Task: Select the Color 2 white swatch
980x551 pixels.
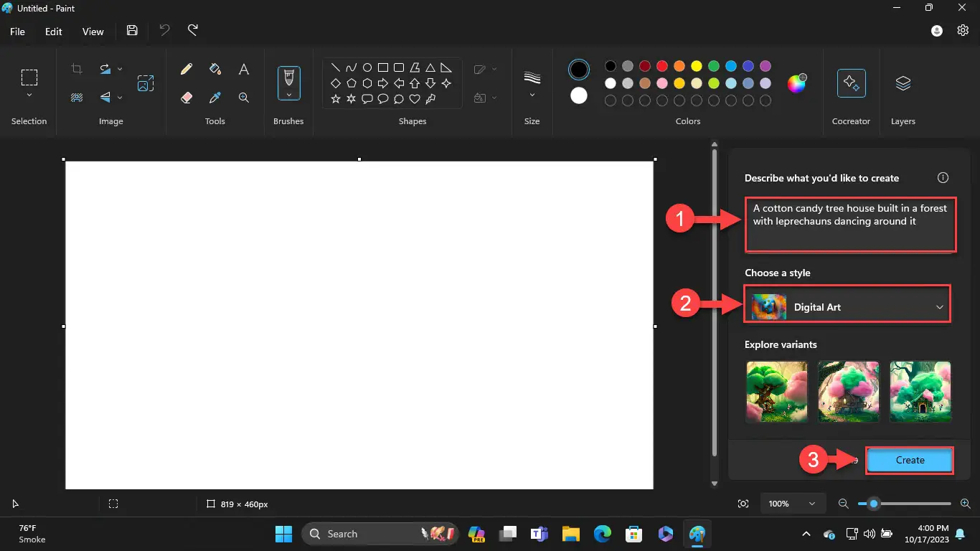Action: tap(579, 95)
